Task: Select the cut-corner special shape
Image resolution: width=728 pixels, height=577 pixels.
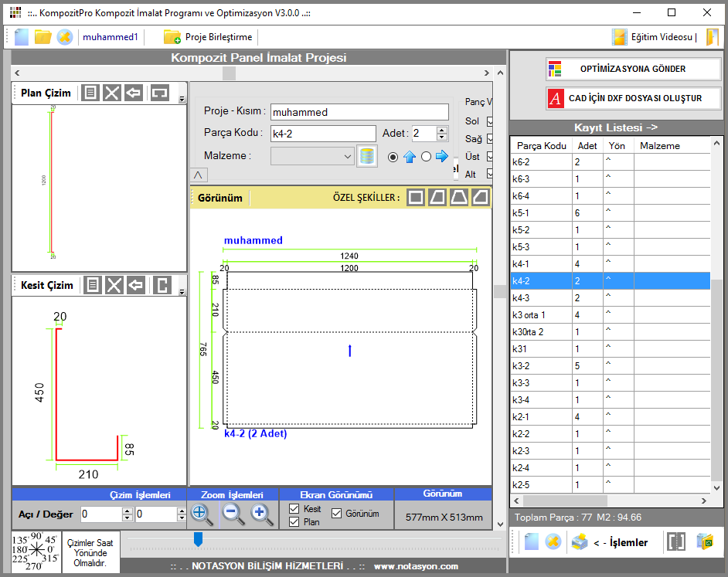Action: coord(480,198)
